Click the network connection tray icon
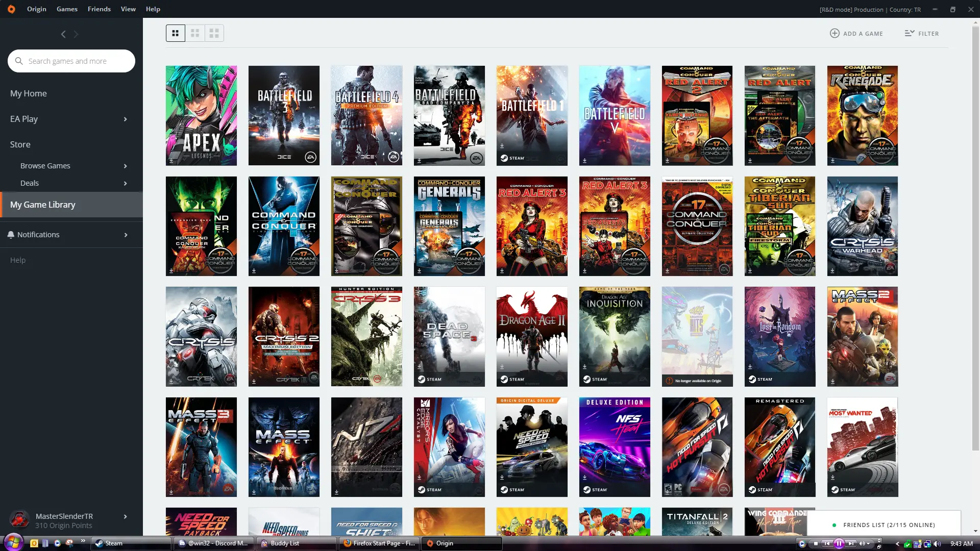 927,544
